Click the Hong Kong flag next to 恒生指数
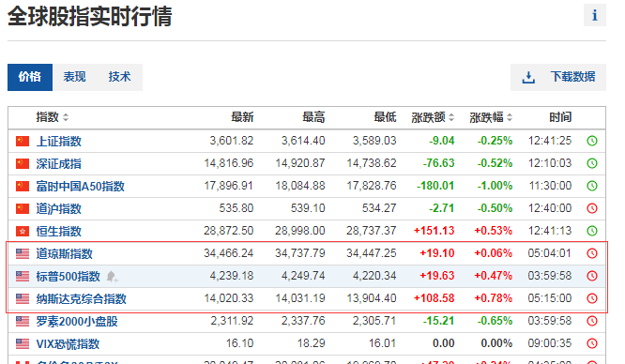The width and height of the screenshot is (625, 364). coord(23,231)
